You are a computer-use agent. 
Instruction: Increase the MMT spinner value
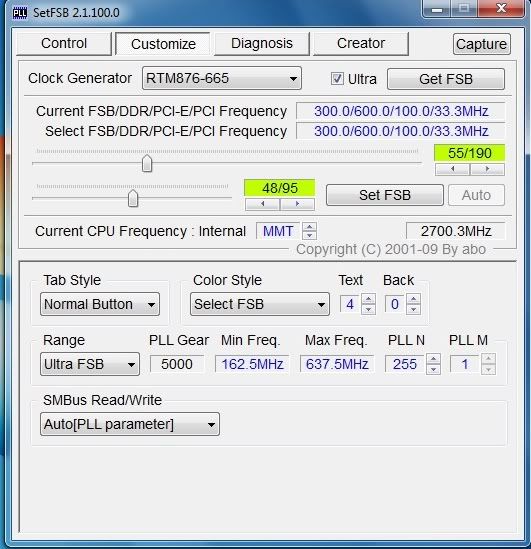pos(309,227)
